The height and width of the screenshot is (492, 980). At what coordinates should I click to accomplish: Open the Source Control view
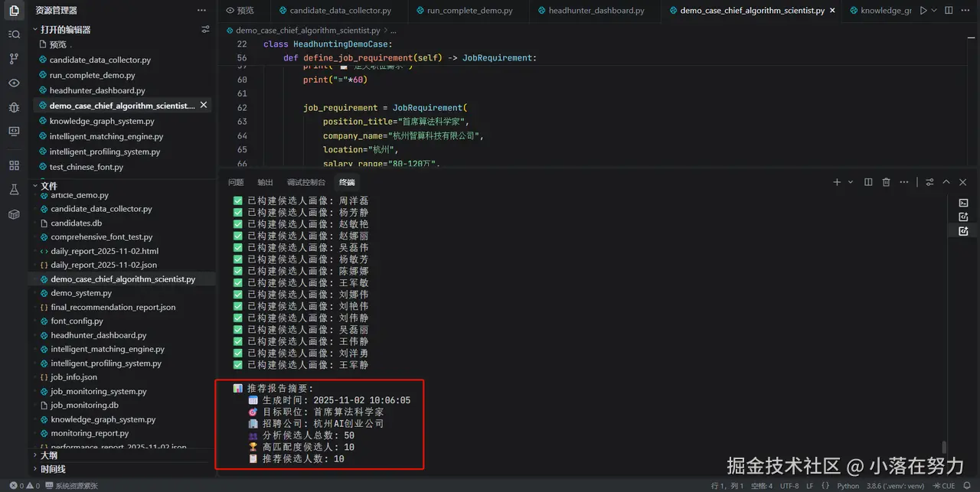pyautogui.click(x=14, y=59)
